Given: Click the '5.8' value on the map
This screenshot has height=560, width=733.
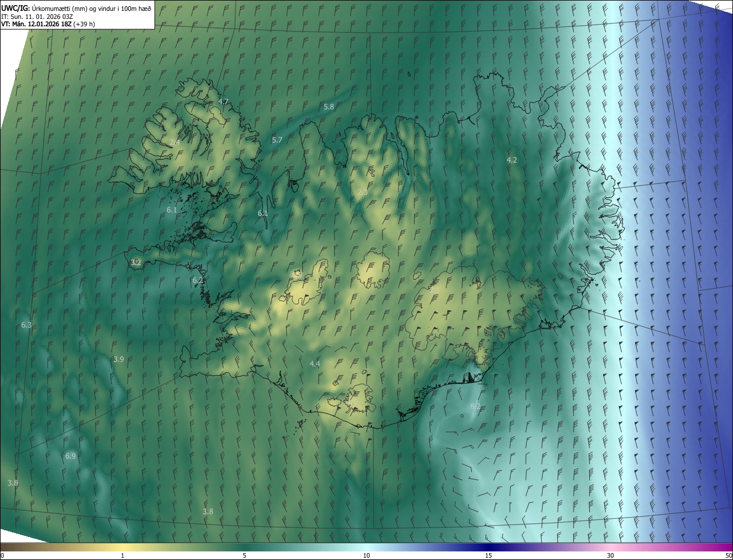Looking at the screenshot, I should coord(329,107).
